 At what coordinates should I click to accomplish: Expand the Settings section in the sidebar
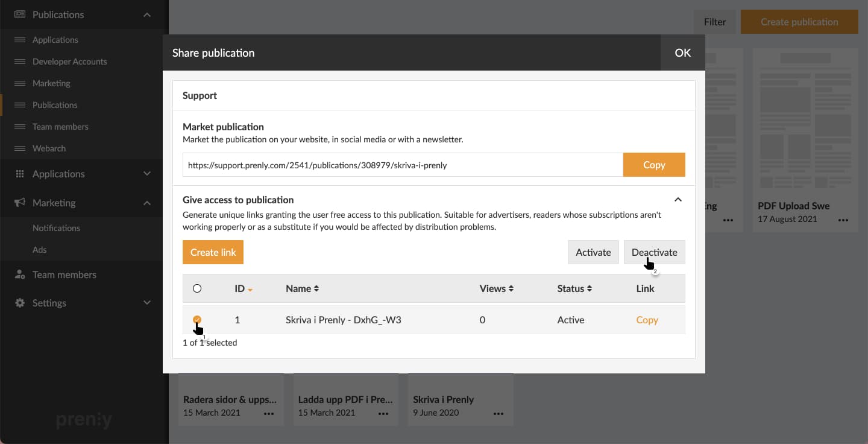pyautogui.click(x=147, y=303)
